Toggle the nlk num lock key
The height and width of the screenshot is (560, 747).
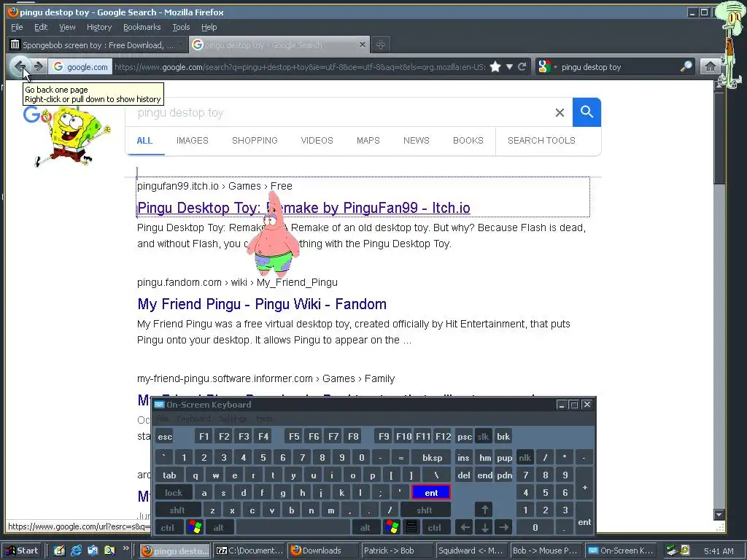pos(525,458)
